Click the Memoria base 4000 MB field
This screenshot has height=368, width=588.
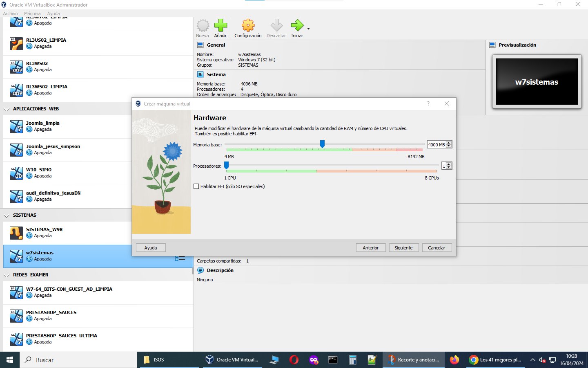pos(436,145)
